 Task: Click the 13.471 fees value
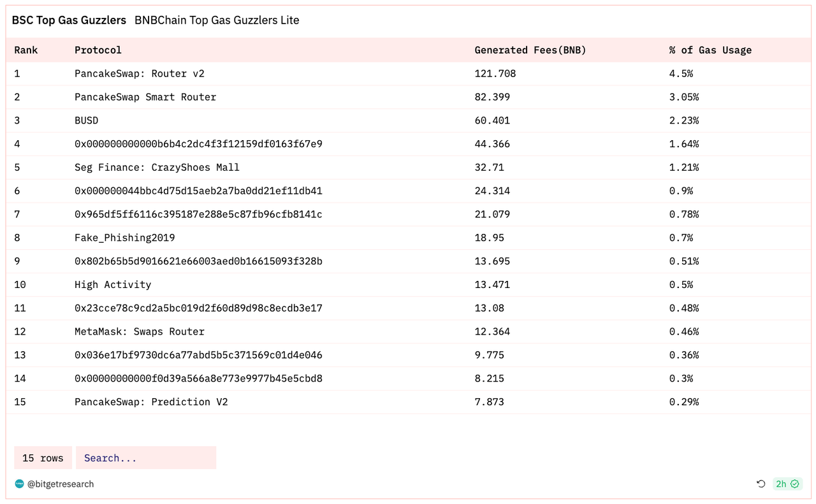492,285
